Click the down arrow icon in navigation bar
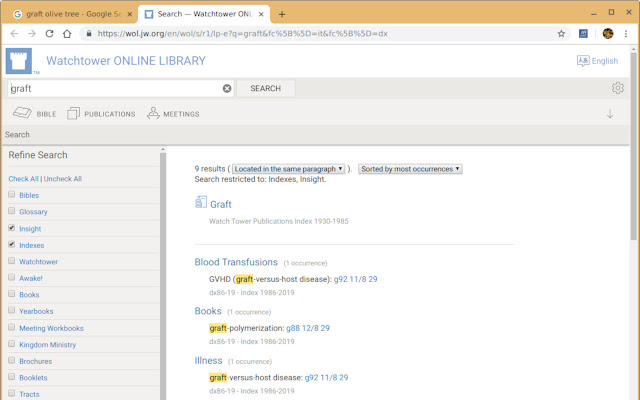The image size is (640, 400). click(x=610, y=114)
